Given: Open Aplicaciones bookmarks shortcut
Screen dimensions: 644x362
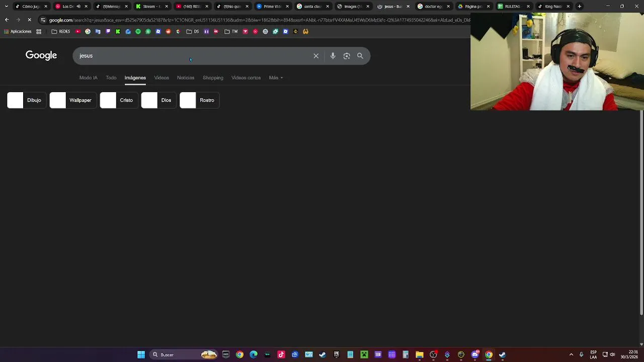Looking at the screenshot, I should click(18, 31).
